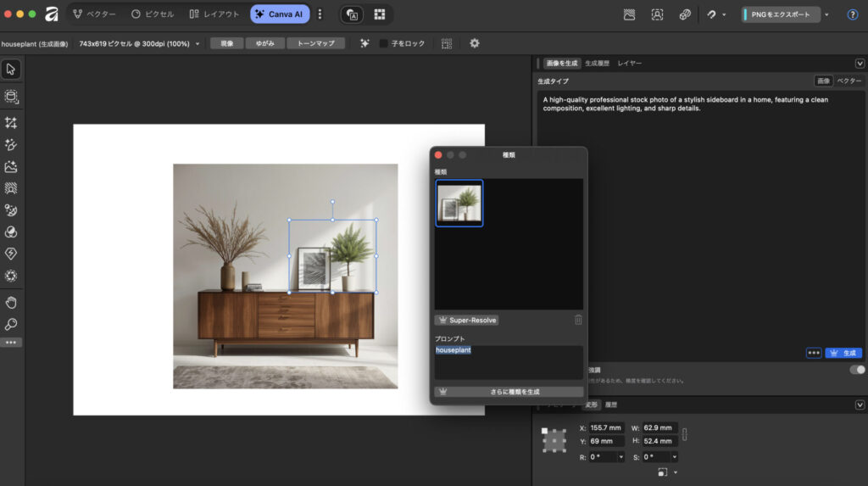The width and height of the screenshot is (868, 486).
Task: Open the dropdown arrow next to PNG export
Action: (826, 14)
